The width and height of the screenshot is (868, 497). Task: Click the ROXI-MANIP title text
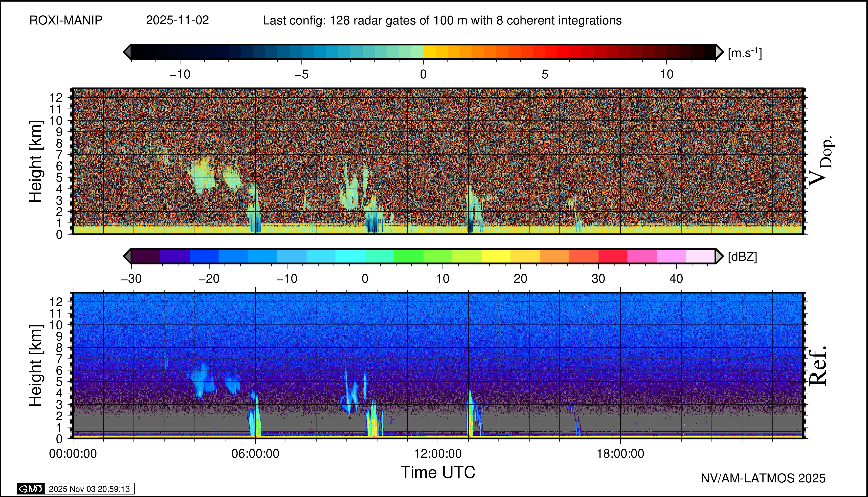66,21
